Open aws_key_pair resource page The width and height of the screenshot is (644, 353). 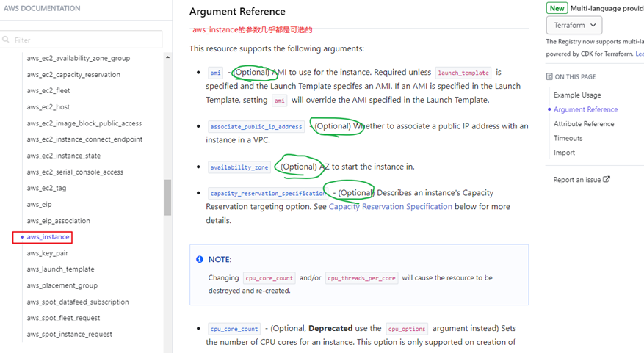point(48,253)
